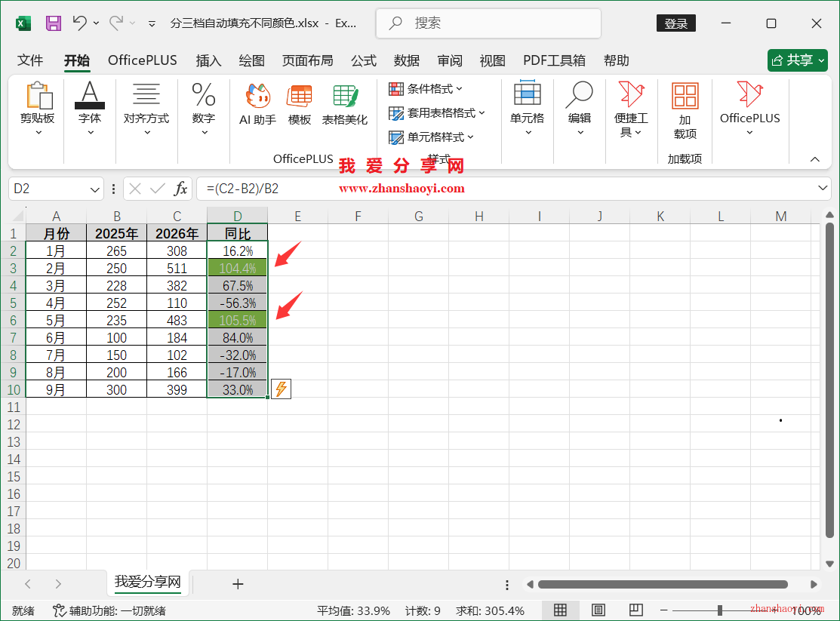Switch to the 公式 Formulas tab

pyautogui.click(x=364, y=60)
